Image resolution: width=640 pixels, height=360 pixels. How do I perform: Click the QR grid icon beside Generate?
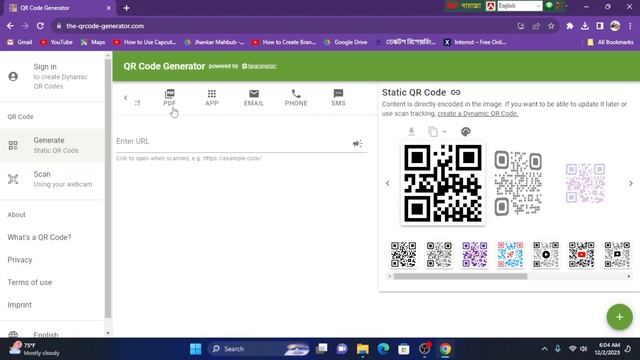[x=13, y=145]
